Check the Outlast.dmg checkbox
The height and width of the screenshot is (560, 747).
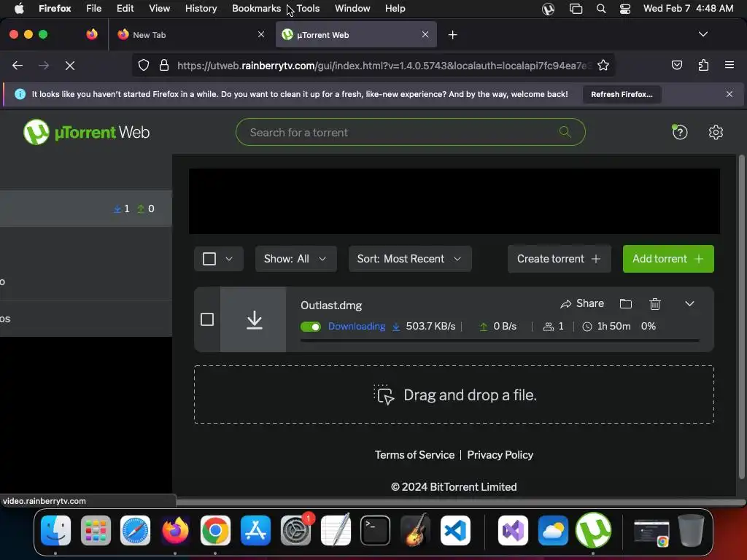(x=206, y=319)
